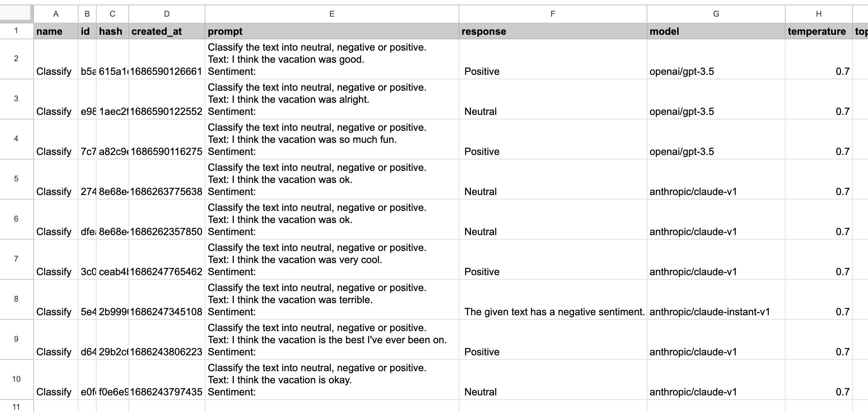Select cell with 'The given text has a negative sentiment.'

pyautogui.click(x=553, y=300)
